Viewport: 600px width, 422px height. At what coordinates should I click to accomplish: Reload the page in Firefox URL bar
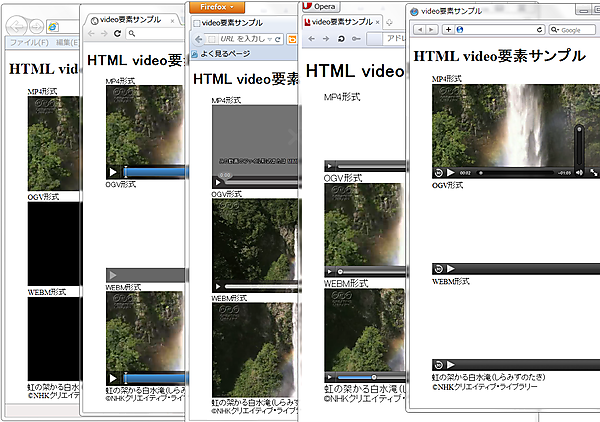[x=277, y=39]
